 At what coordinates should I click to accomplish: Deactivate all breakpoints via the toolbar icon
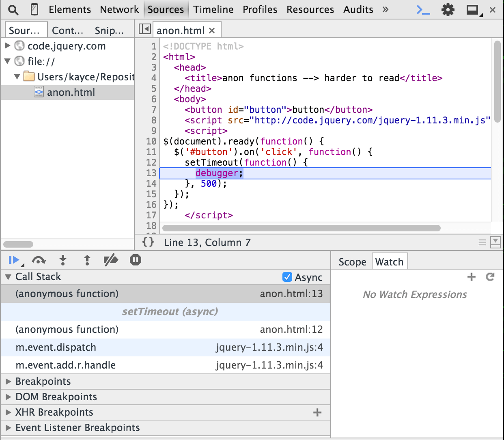coord(111,260)
